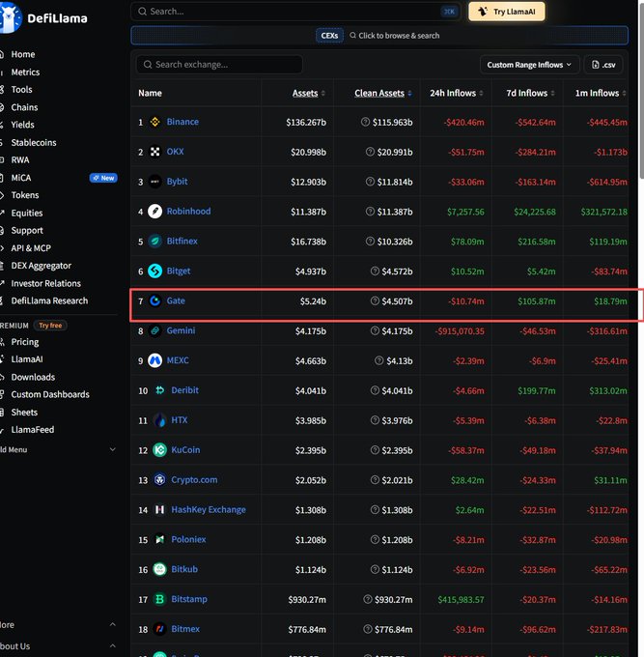Viewport: 644px width, 657px height.
Task: Sort by the 24h Inflows column
Action: pyautogui.click(x=456, y=93)
